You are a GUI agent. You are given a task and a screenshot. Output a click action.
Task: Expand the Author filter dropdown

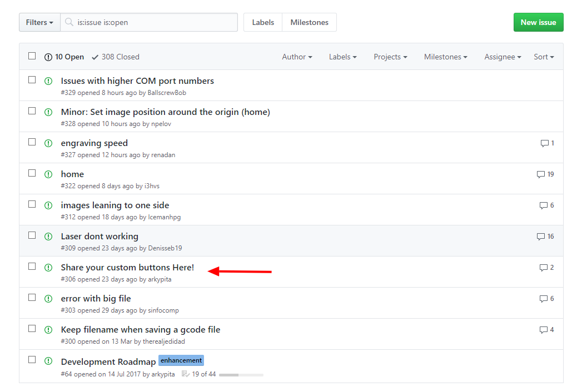coord(297,57)
